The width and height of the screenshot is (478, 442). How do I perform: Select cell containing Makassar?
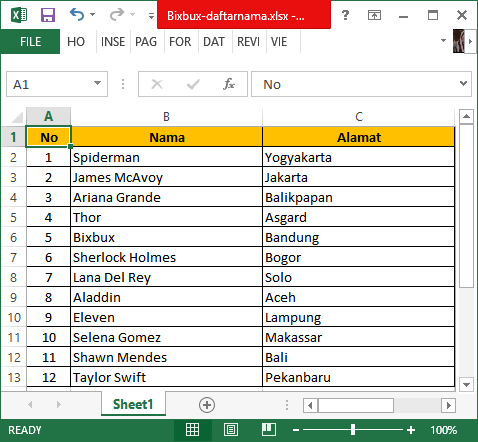coord(359,337)
